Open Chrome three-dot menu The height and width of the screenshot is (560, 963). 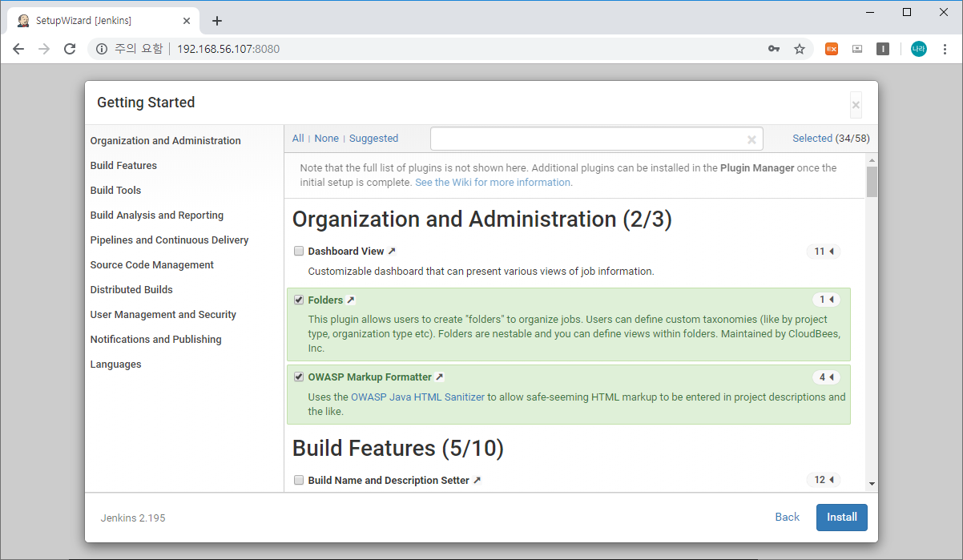point(945,49)
